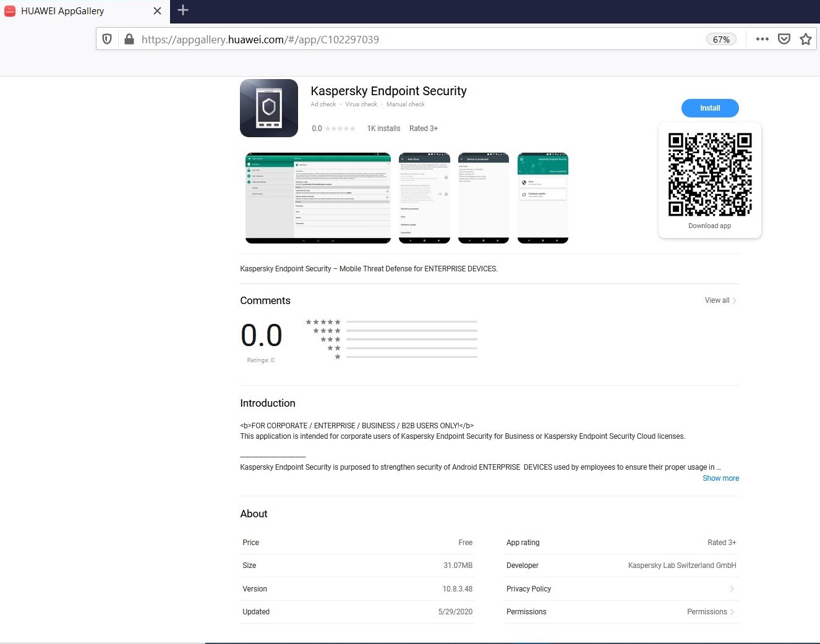The height and width of the screenshot is (644, 820).
Task: Click the four-star rating bar
Action: tap(411, 331)
